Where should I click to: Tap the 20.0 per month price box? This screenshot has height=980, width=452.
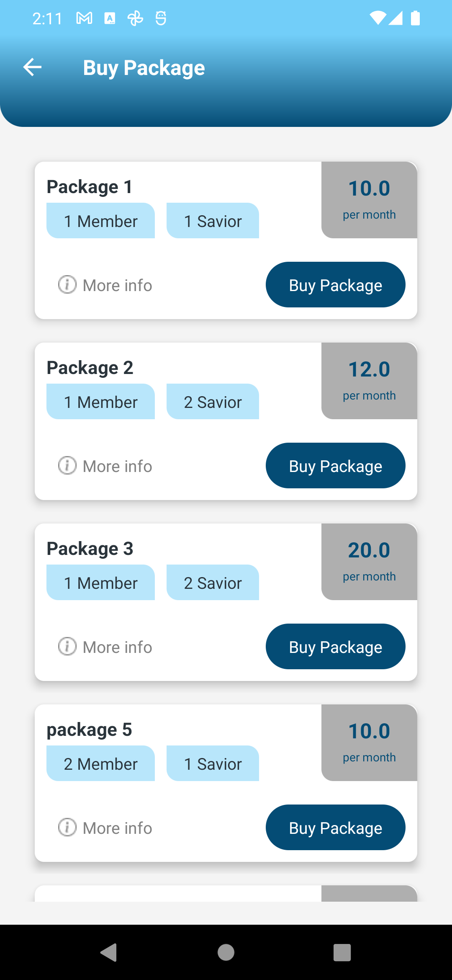[x=369, y=562]
